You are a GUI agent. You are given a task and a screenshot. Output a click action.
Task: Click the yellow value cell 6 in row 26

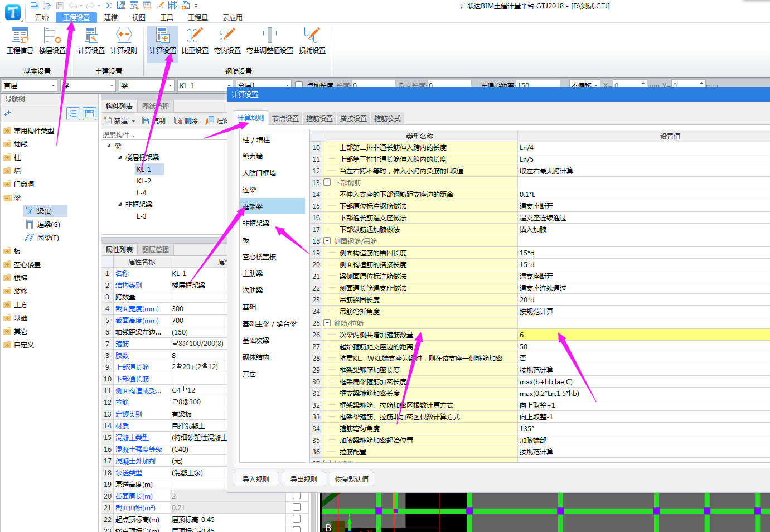(x=643, y=335)
